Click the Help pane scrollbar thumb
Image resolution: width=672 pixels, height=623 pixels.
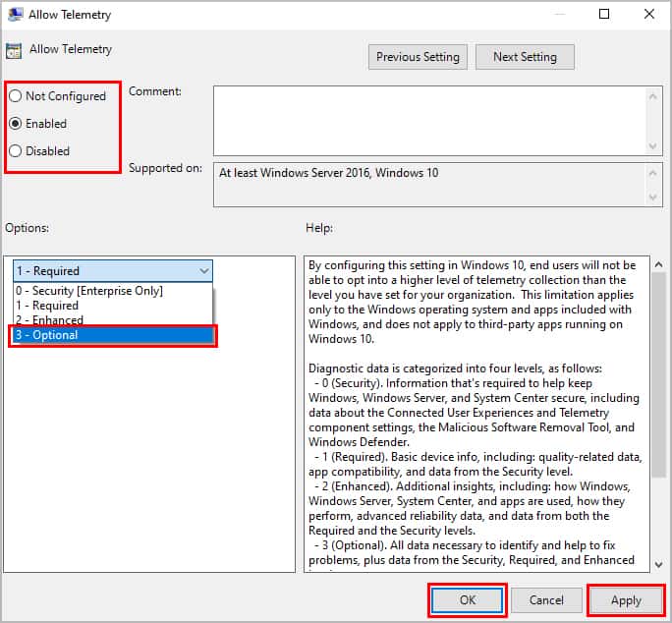658,374
